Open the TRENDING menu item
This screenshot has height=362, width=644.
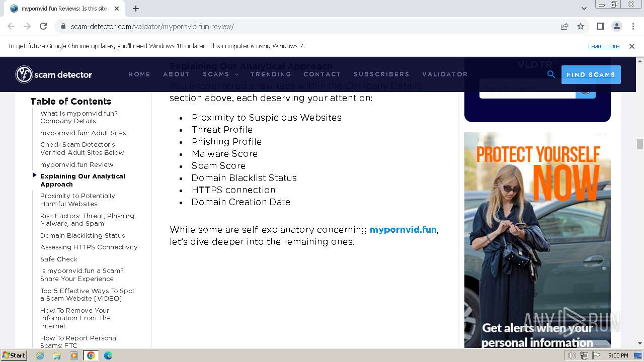[x=271, y=74]
